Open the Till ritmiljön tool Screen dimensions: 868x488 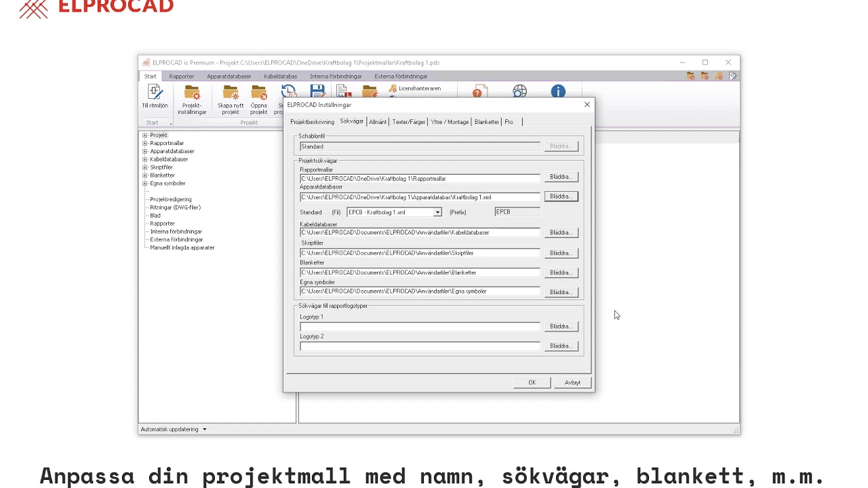[x=155, y=96]
